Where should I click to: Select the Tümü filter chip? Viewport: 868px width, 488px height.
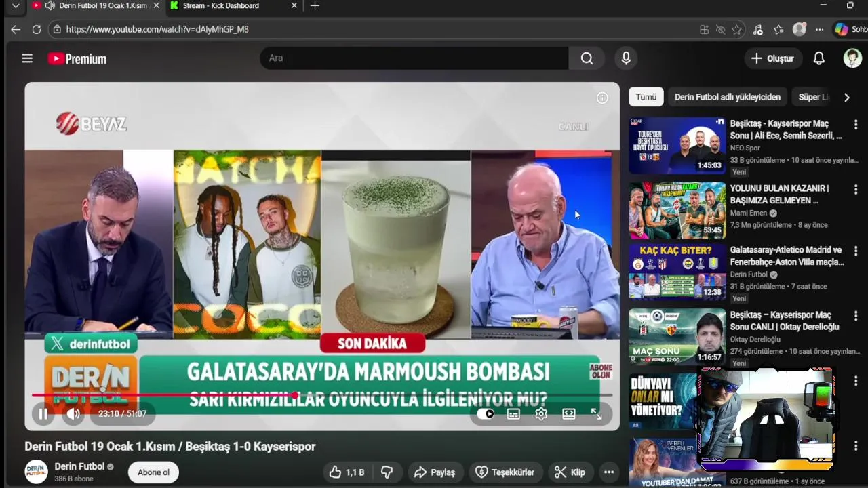point(646,97)
